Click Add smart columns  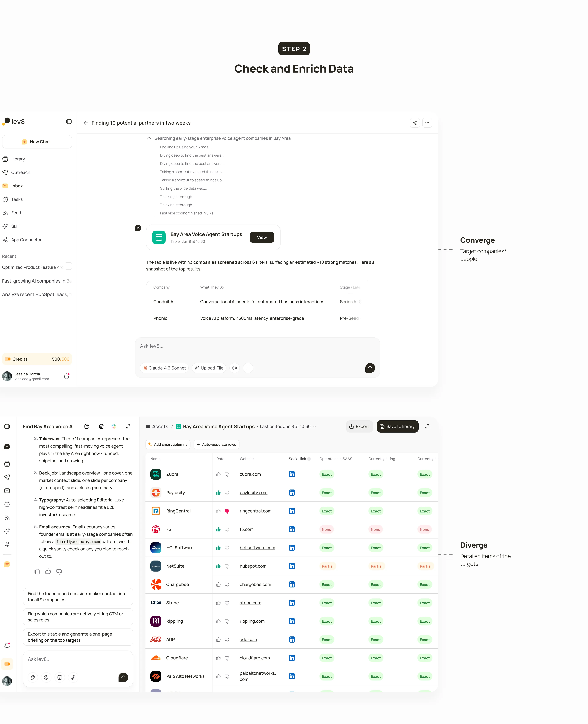point(168,444)
